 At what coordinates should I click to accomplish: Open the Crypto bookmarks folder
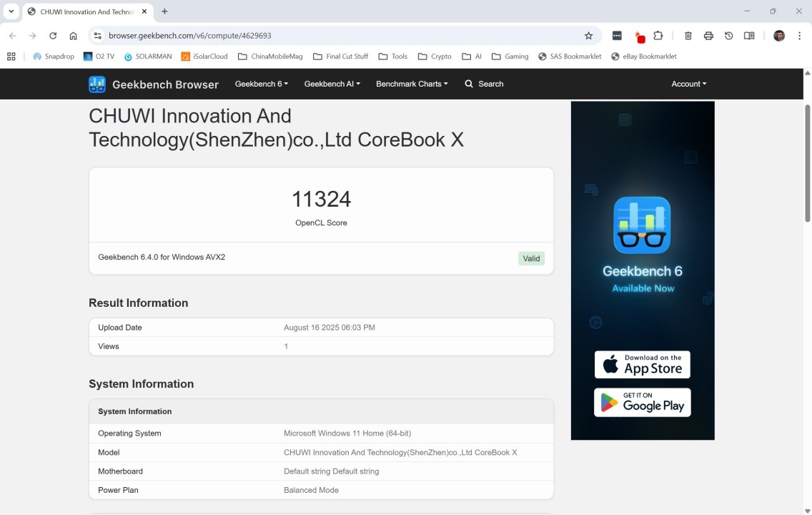(x=434, y=57)
